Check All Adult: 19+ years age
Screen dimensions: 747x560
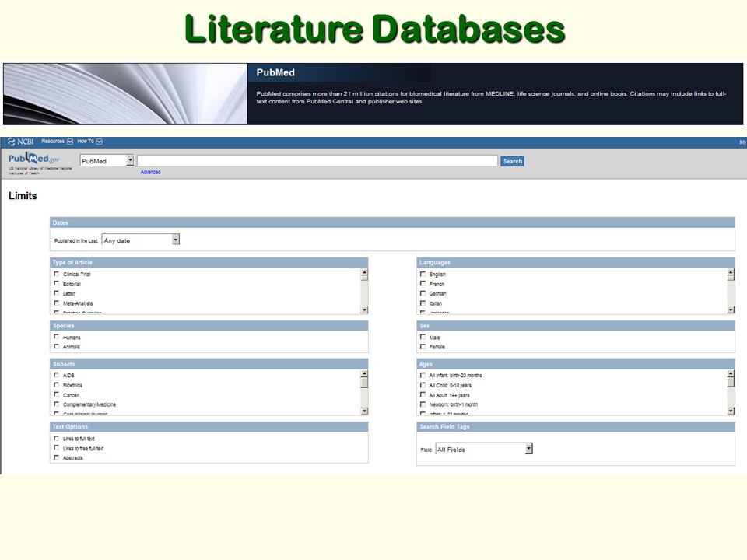pyautogui.click(x=423, y=394)
